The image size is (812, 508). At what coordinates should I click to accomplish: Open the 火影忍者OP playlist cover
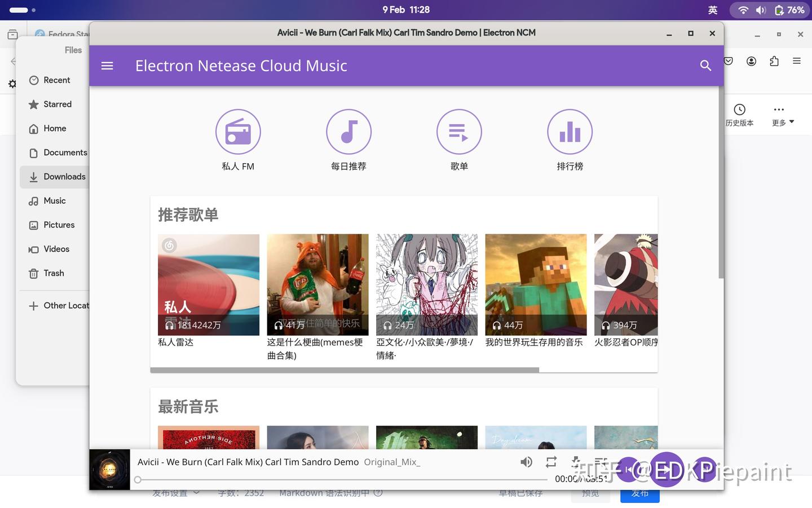point(626,285)
